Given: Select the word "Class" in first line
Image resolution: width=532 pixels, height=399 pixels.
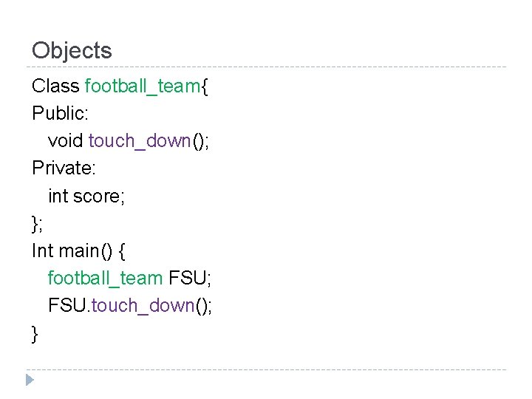Looking at the screenshot, I should (55, 86).
